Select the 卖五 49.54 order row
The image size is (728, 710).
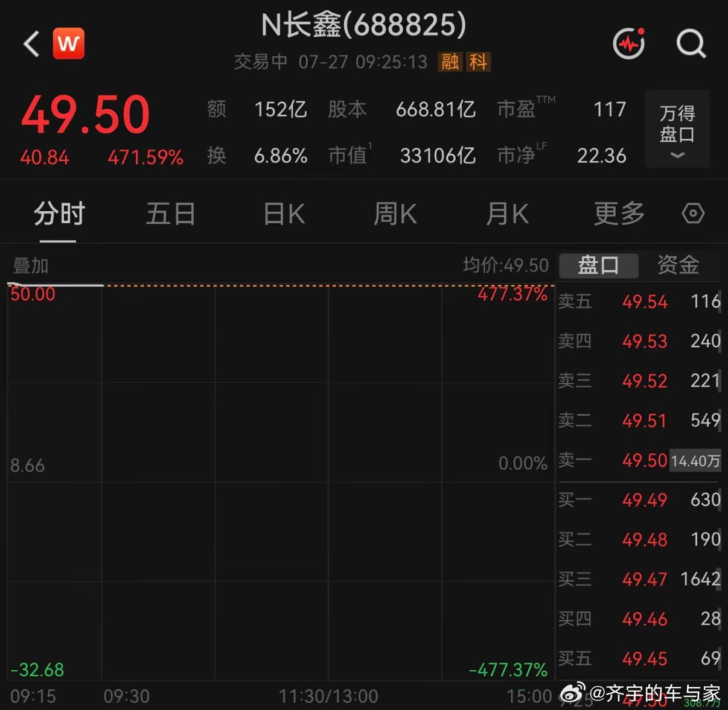click(x=639, y=302)
